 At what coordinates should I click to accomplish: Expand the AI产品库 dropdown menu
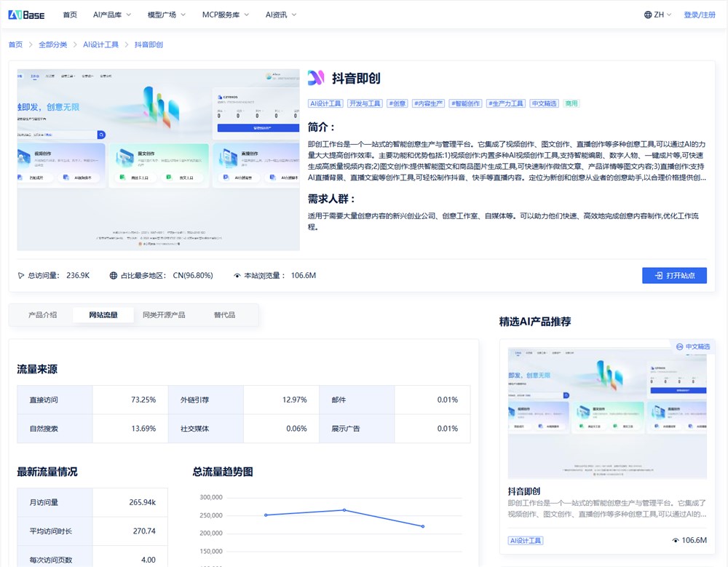pos(112,15)
